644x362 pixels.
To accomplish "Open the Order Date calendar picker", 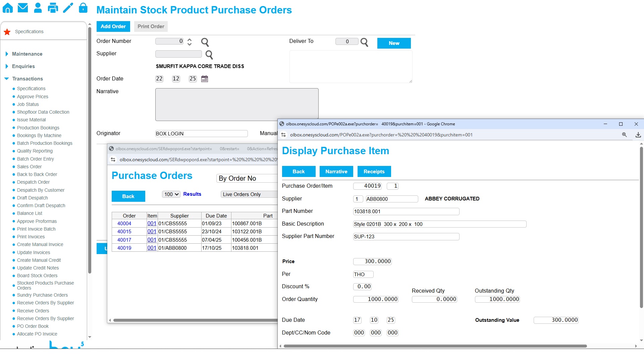I will (205, 79).
